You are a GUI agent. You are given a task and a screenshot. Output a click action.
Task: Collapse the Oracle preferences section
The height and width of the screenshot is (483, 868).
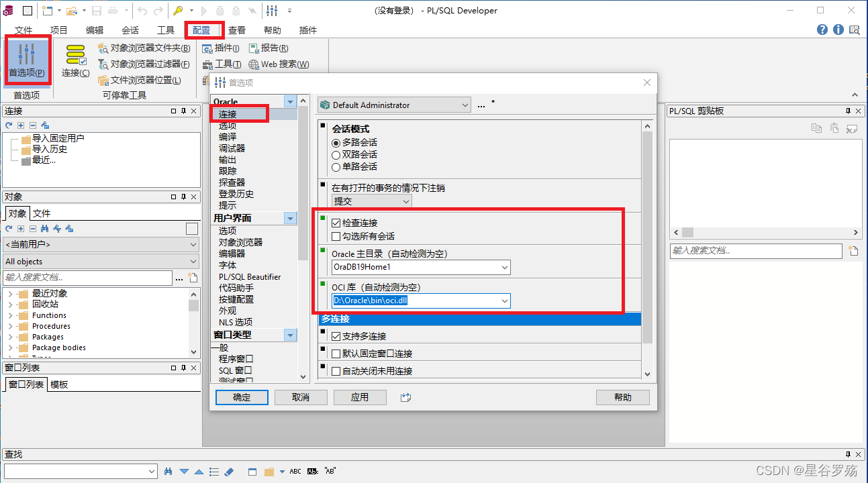pyautogui.click(x=290, y=102)
